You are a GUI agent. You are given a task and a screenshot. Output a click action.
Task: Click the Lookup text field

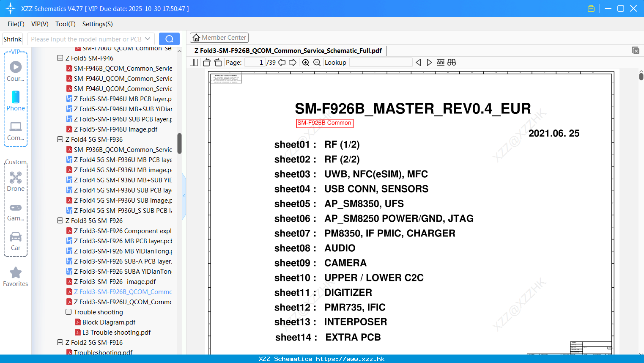coord(381,62)
